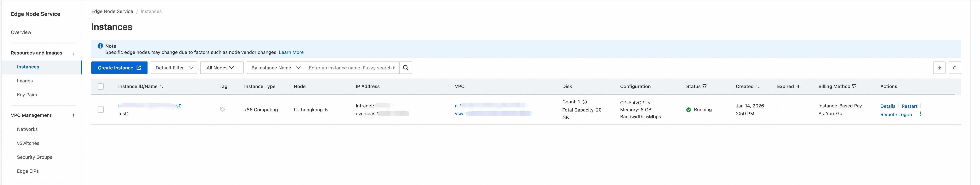980x185 pixels.
Task: Filter the Status column
Action: click(x=705, y=87)
